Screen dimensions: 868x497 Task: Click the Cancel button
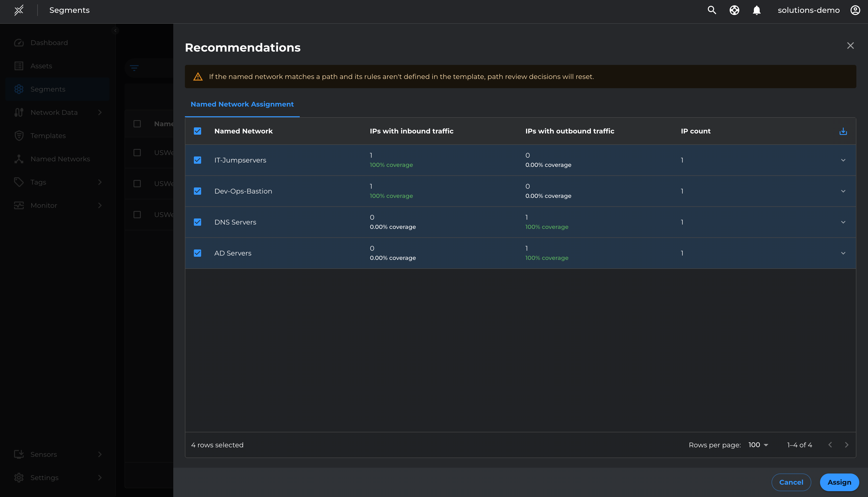(x=791, y=482)
